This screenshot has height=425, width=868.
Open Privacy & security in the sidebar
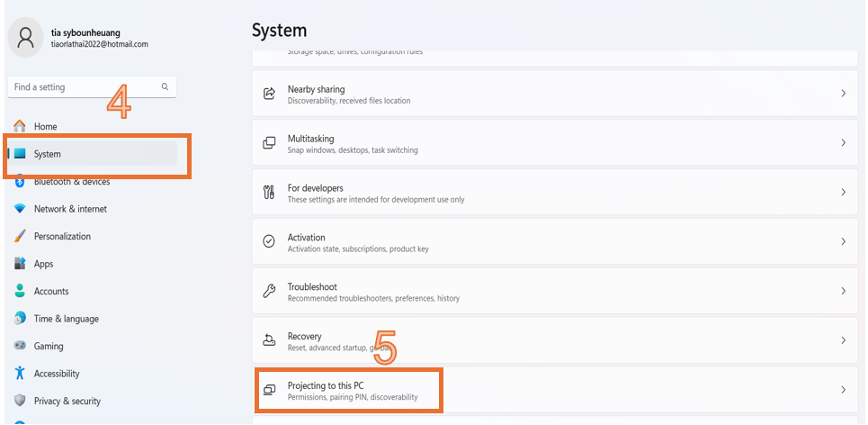click(x=67, y=402)
